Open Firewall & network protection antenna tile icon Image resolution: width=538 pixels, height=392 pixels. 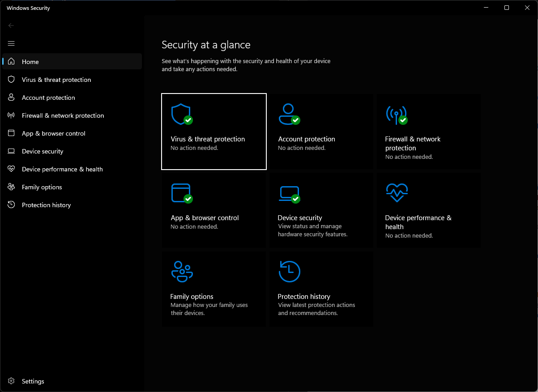coord(397,115)
